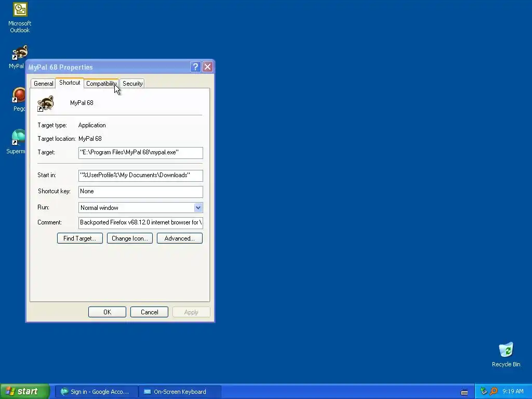The height and width of the screenshot is (399, 532).
Task: Click the network connection tray icon
Action: coord(484,392)
